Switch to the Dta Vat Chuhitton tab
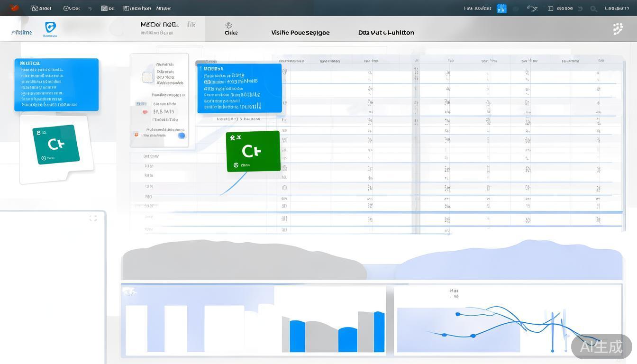Viewport: 637px width, 364px height. (x=386, y=33)
